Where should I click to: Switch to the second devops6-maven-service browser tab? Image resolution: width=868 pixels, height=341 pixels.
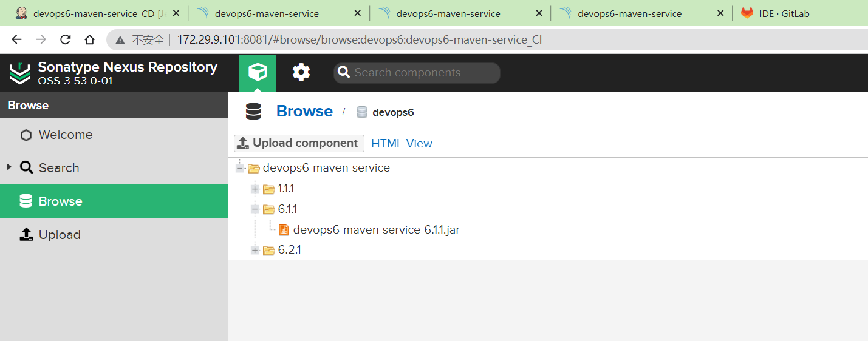pos(459,13)
